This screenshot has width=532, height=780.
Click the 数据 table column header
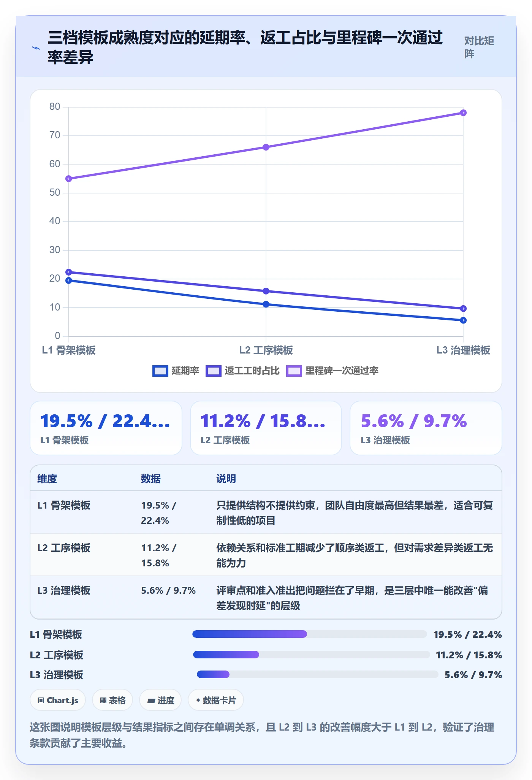[x=151, y=479]
